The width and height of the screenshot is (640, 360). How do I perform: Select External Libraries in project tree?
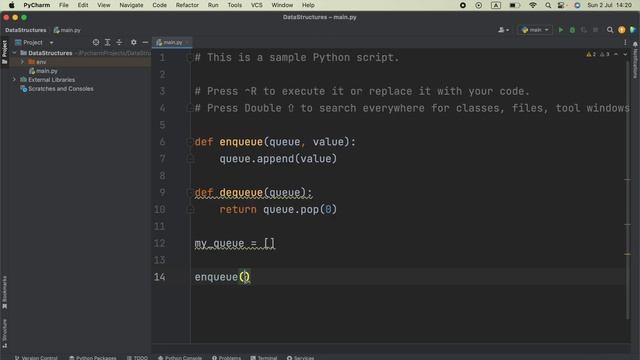[x=48, y=80]
